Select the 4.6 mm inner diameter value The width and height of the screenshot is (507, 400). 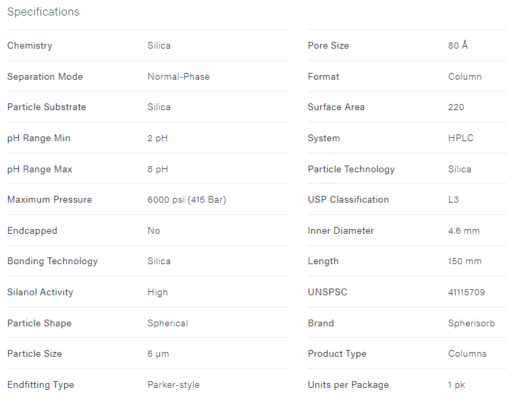(464, 231)
